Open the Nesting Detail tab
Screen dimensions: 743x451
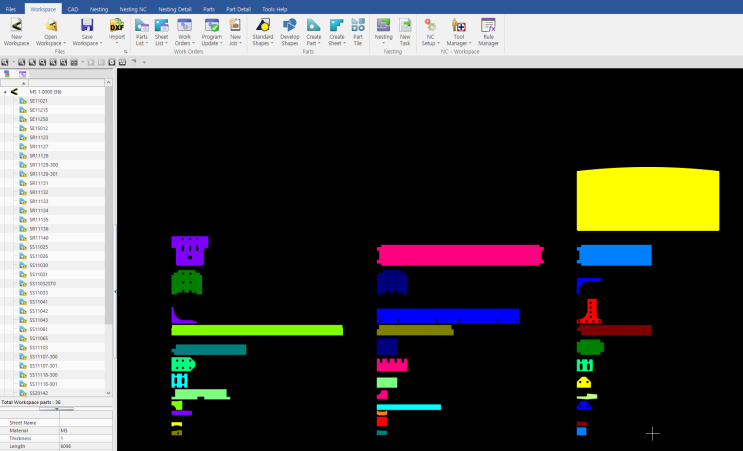point(175,9)
